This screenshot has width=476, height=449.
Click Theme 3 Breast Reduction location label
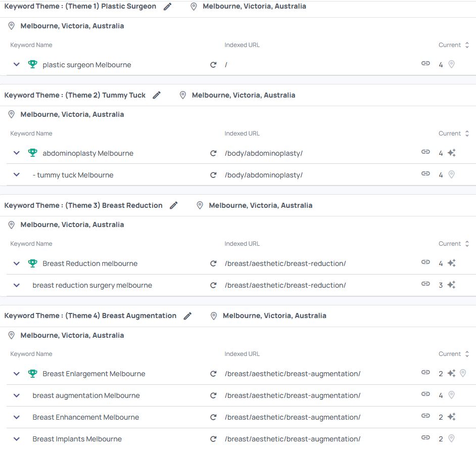260,205
